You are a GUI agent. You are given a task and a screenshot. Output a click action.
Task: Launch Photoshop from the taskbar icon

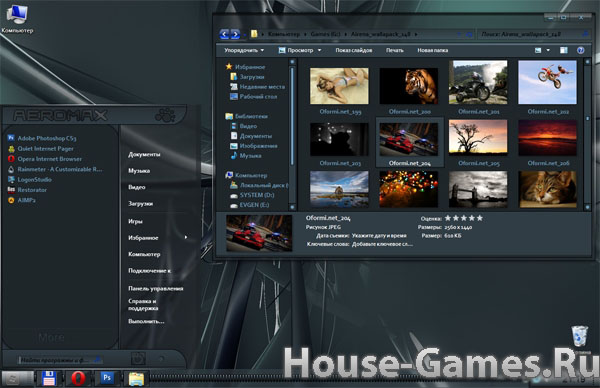(107, 378)
